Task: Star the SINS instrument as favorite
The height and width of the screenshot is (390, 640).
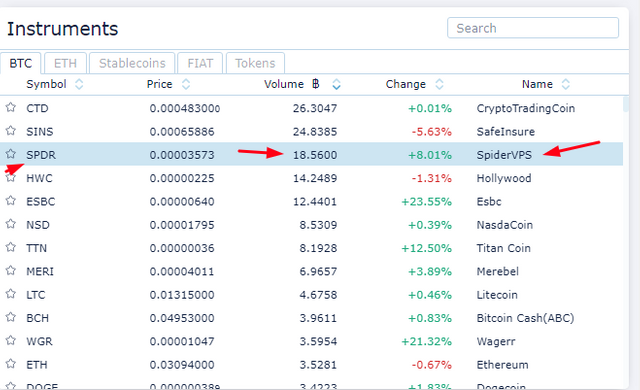Action: click(11, 131)
